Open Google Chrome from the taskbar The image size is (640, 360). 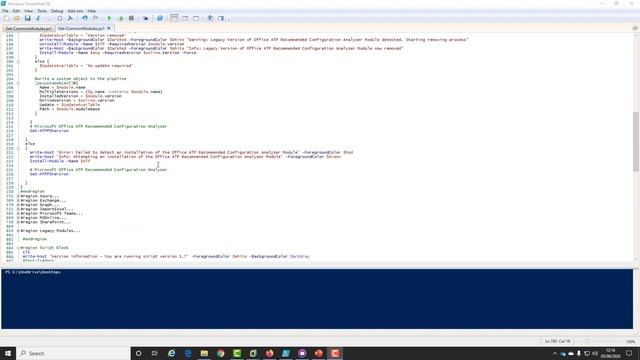[220, 353]
